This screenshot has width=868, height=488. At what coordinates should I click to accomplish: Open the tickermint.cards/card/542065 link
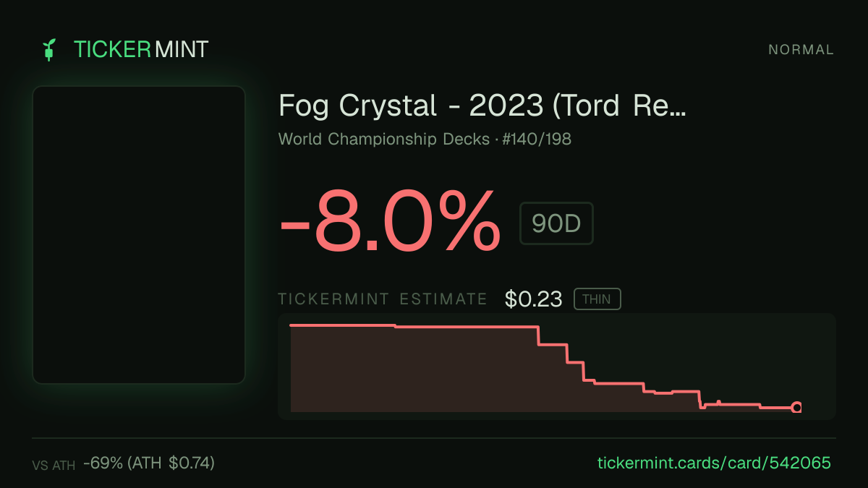point(715,463)
